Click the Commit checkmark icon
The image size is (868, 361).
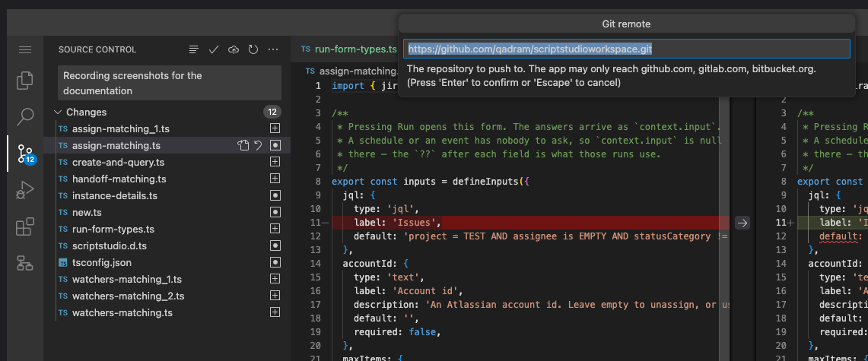[x=214, y=49]
